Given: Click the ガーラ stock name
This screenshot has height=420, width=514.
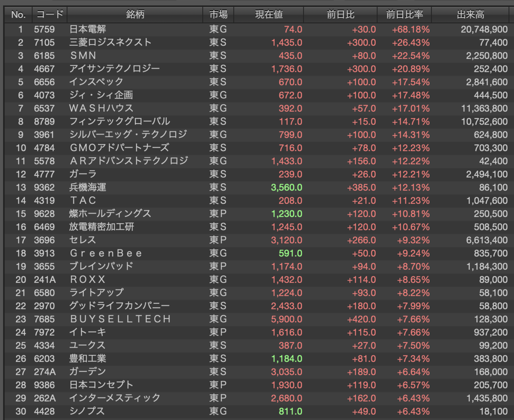Looking at the screenshot, I should pos(83,174).
